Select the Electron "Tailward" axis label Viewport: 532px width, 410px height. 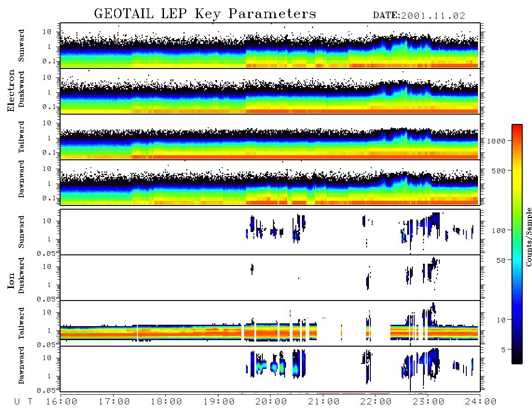coord(21,137)
